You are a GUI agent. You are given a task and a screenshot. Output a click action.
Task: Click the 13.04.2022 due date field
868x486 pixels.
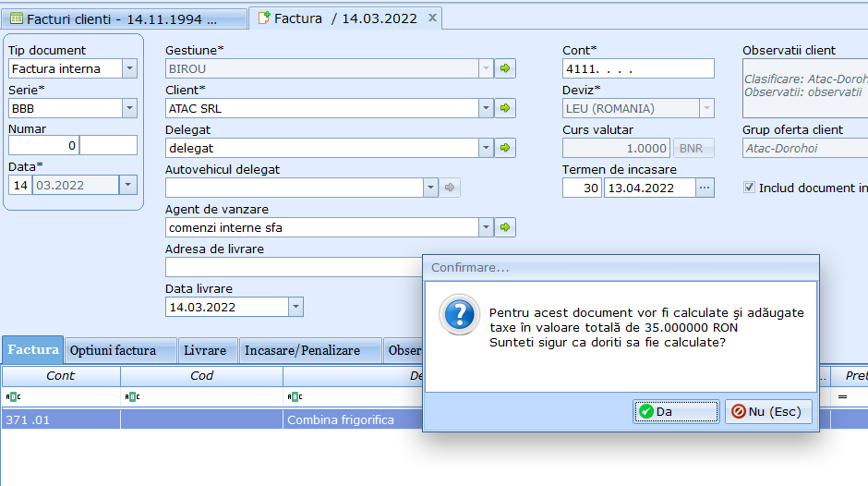pos(649,188)
